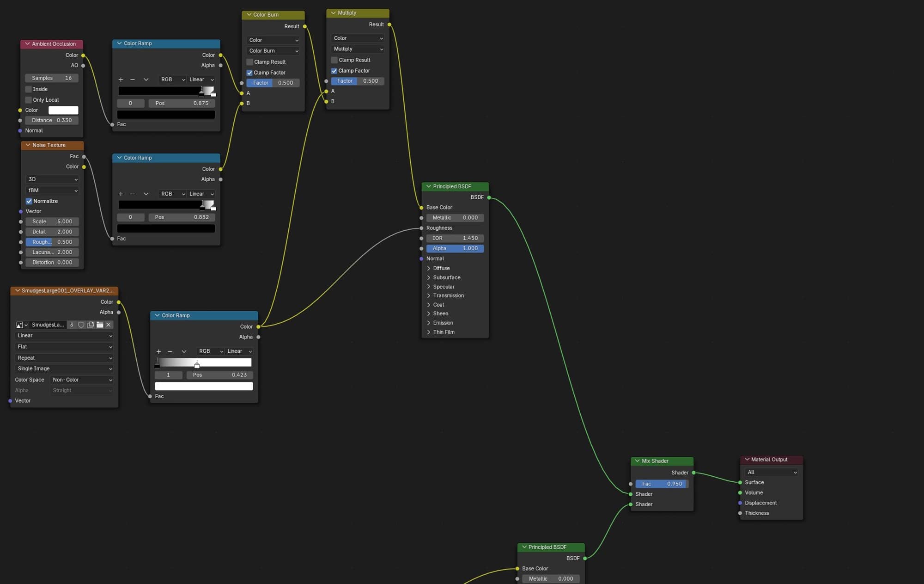
Task: Expand the Emission section of Principled BSDF
Action: (429, 323)
